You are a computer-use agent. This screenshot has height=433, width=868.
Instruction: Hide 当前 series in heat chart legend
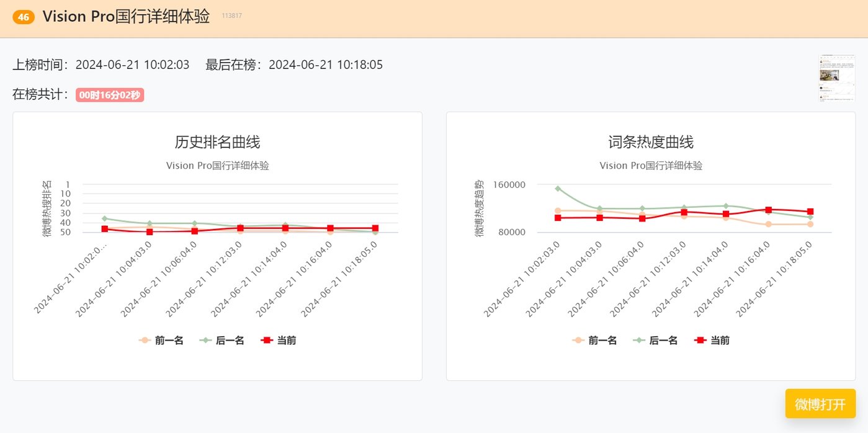[711, 340]
